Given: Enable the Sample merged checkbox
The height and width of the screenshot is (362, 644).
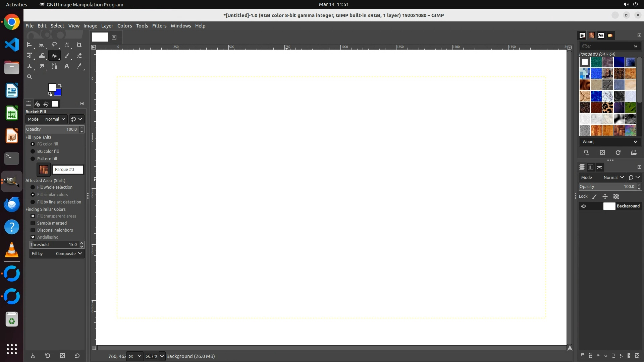Looking at the screenshot, I should coord(33,223).
